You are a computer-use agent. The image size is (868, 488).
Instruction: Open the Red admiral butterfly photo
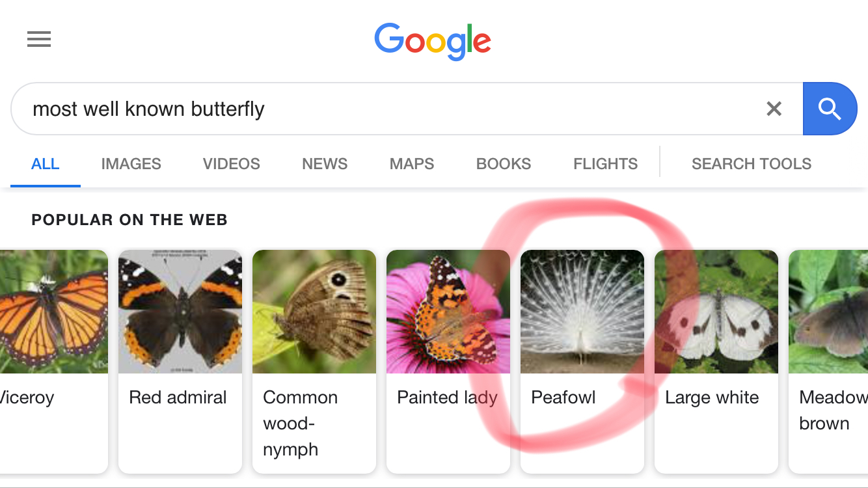180,312
